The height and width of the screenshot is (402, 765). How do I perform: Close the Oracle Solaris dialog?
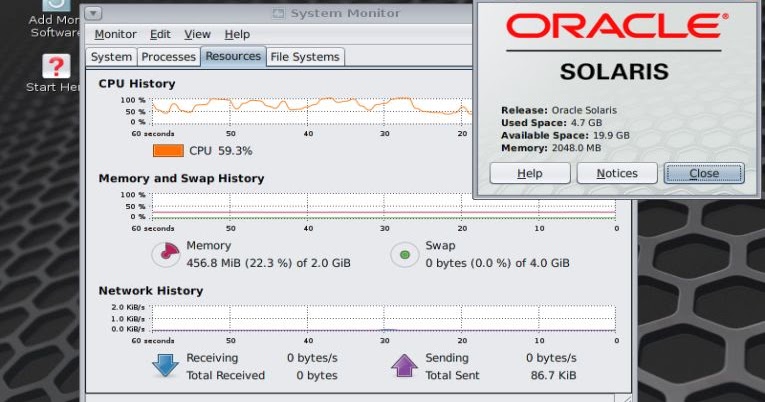(x=704, y=173)
